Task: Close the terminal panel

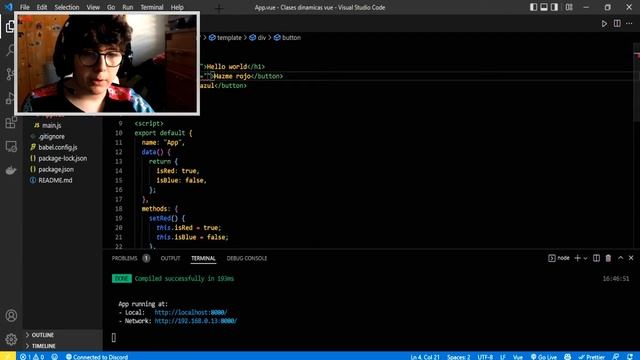Action: pyautogui.click(x=631, y=258)
